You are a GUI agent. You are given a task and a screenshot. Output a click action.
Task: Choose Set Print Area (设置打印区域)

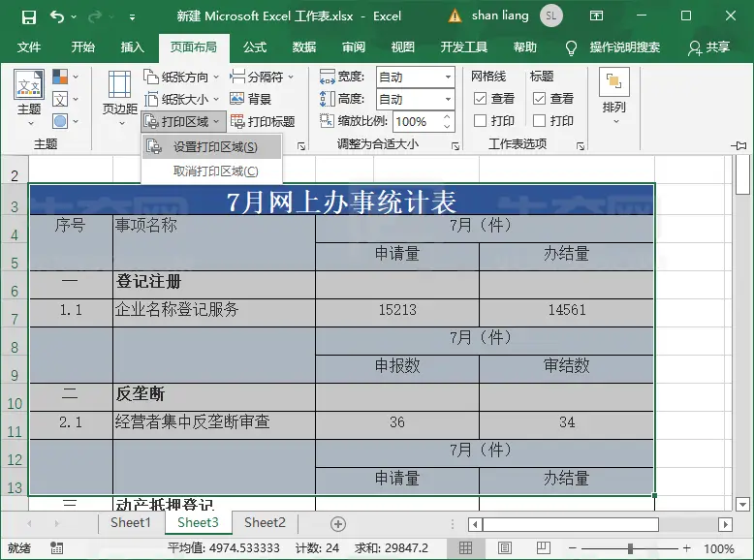point(211,146)
